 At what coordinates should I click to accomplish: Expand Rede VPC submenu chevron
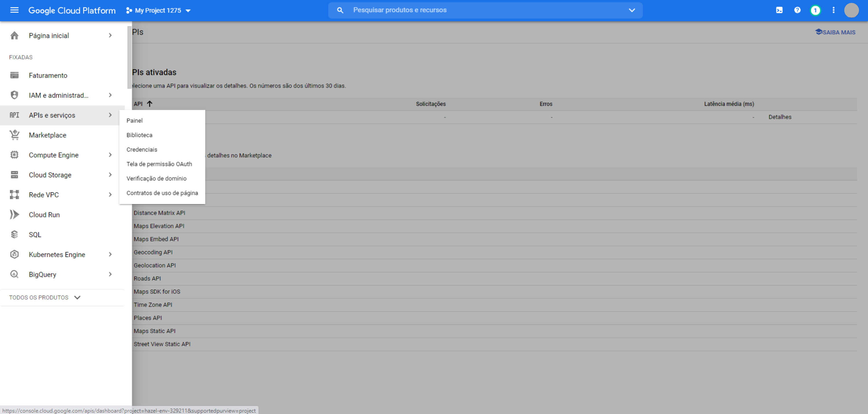click(110, 194)
